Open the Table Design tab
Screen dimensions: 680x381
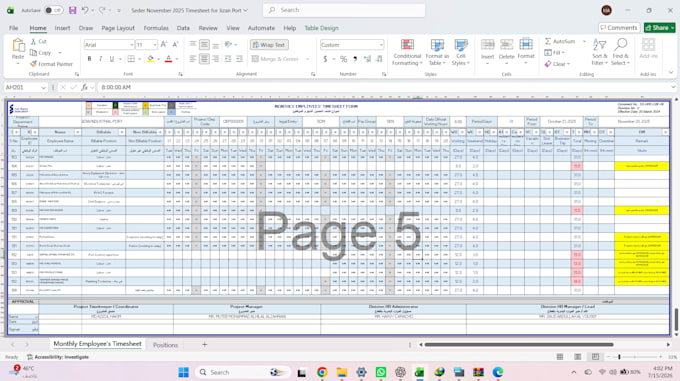tap(321, 28)
